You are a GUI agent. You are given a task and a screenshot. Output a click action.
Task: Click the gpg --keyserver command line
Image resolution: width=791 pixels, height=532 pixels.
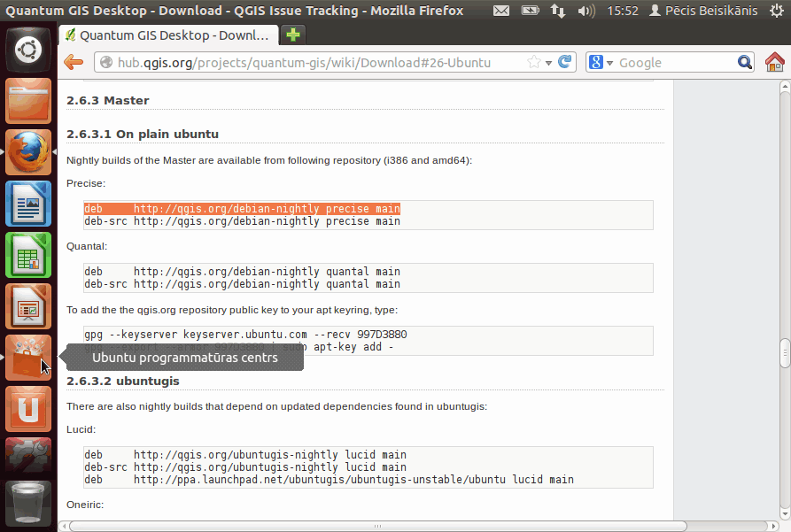[x=245, y=335]
